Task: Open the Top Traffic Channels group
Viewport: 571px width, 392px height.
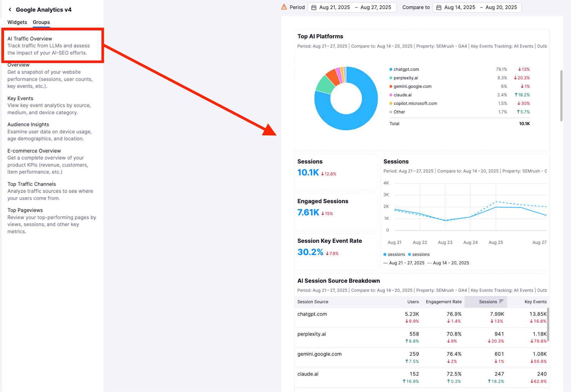Action: (x=31, y=184)
